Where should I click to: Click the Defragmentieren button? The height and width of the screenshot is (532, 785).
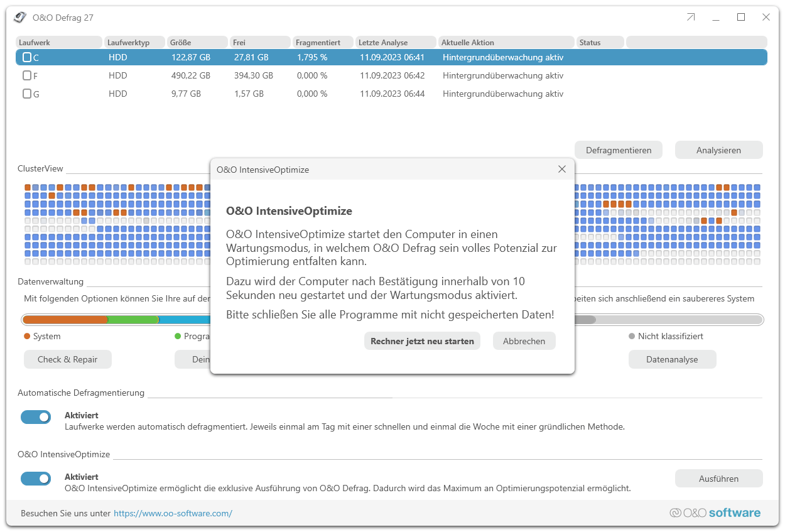pyautogui.click(x=619, y=150)
